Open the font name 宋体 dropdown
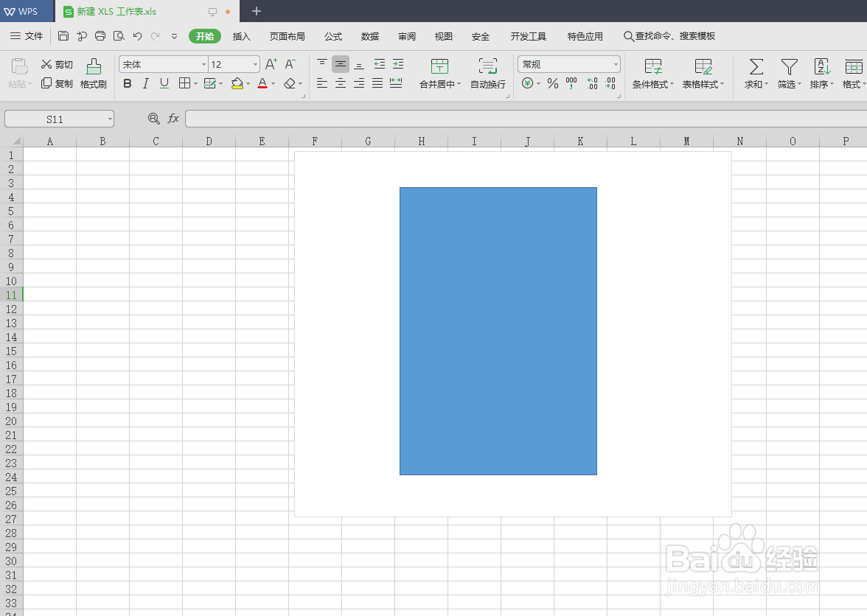The height and width of the screenshot is (616, 867). point(203,65)
